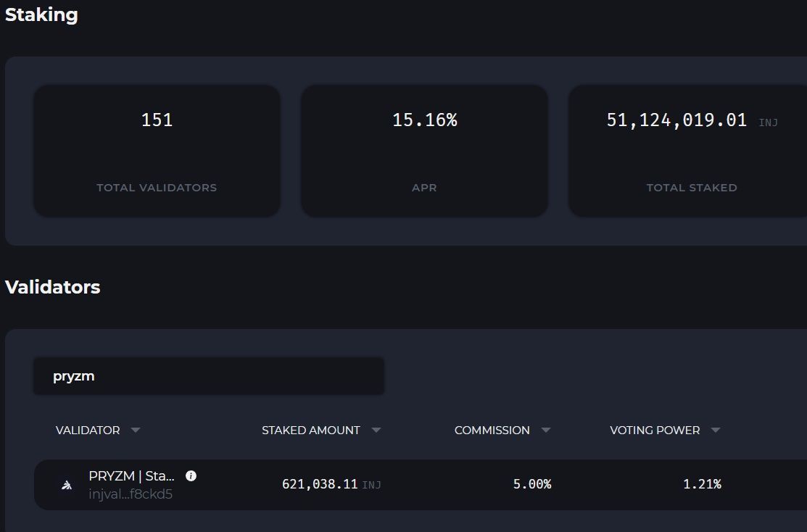
Task: Click the APR card label
Action: click(x=425, y=188)
